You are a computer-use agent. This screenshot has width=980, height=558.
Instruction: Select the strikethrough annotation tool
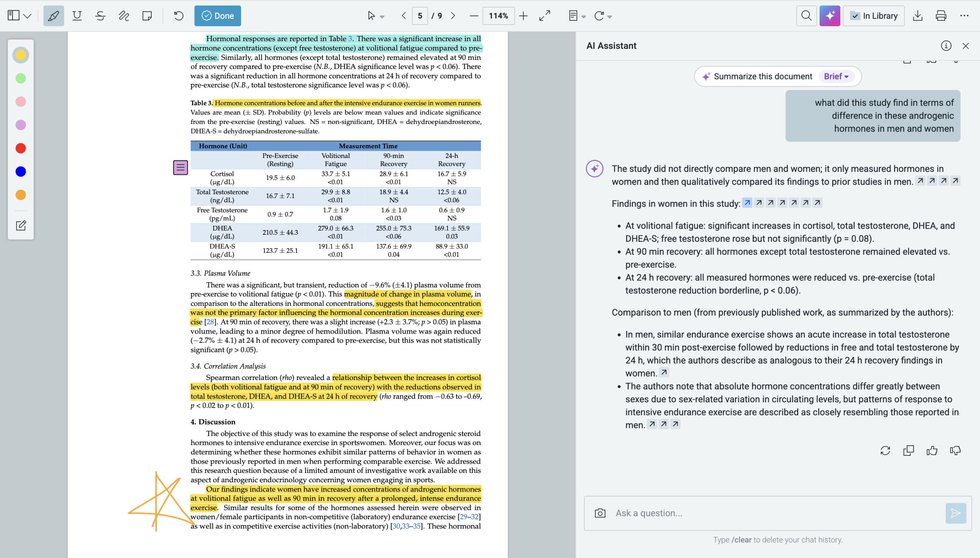coord(100,16)
